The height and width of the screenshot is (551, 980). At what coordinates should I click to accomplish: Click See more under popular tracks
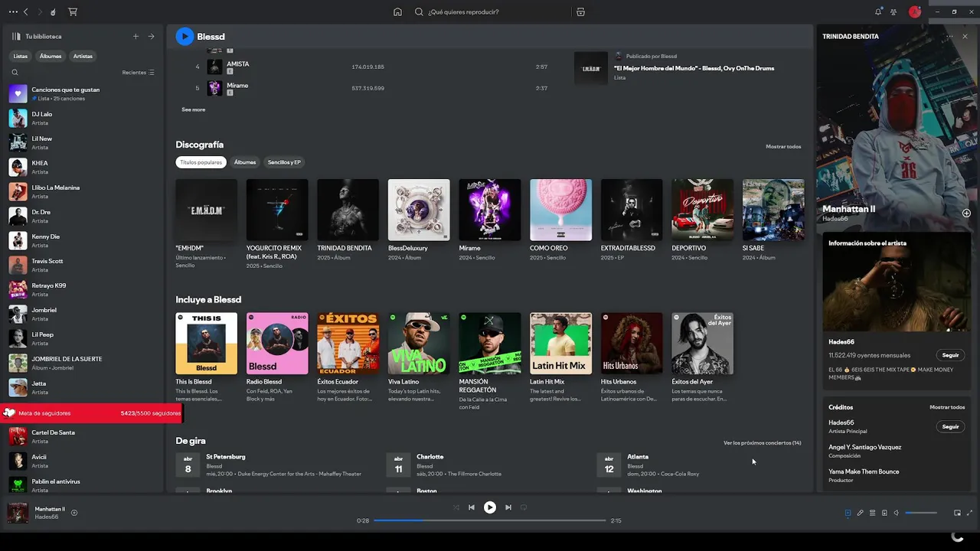[193, 109]
